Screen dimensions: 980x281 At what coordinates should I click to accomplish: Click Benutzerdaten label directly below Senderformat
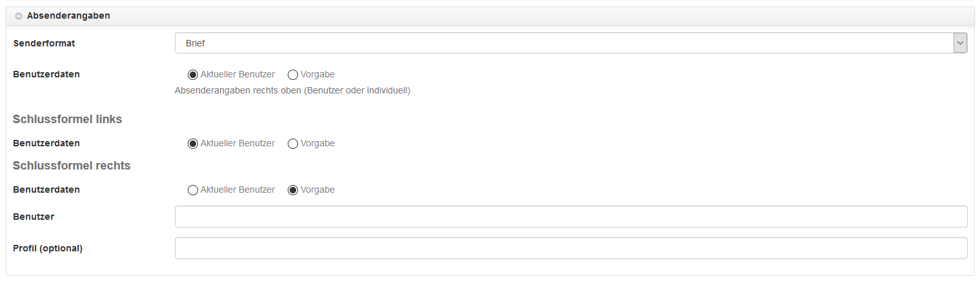[x=46, y=74]
